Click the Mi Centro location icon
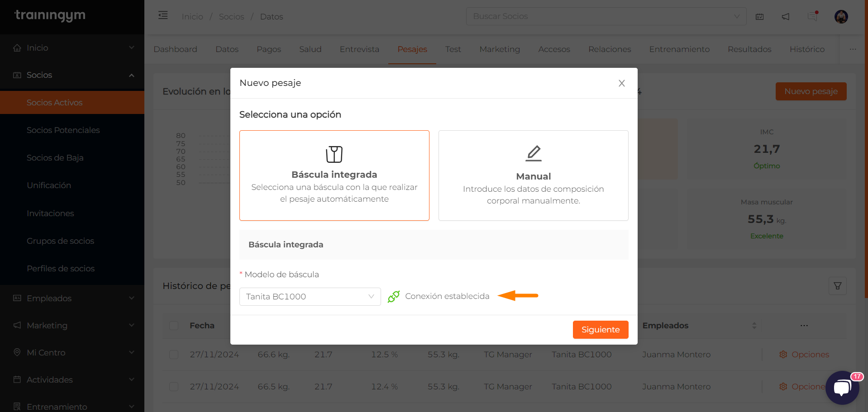 coord(17,352)
